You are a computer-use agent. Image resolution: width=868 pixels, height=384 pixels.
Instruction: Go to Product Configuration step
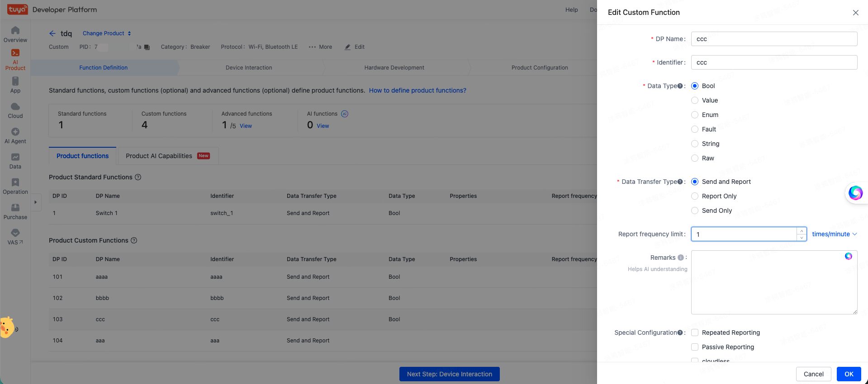tap(540, 68)
